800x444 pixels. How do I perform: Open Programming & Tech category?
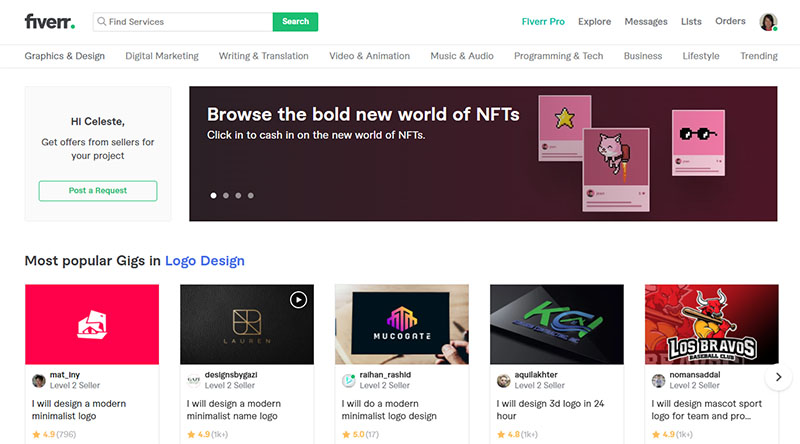coord(559,56)
